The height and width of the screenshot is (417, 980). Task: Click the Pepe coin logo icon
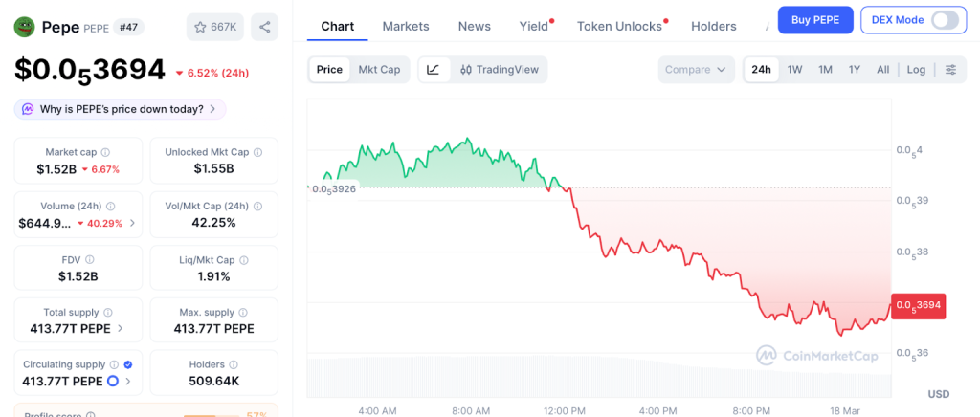coord(24,27)
